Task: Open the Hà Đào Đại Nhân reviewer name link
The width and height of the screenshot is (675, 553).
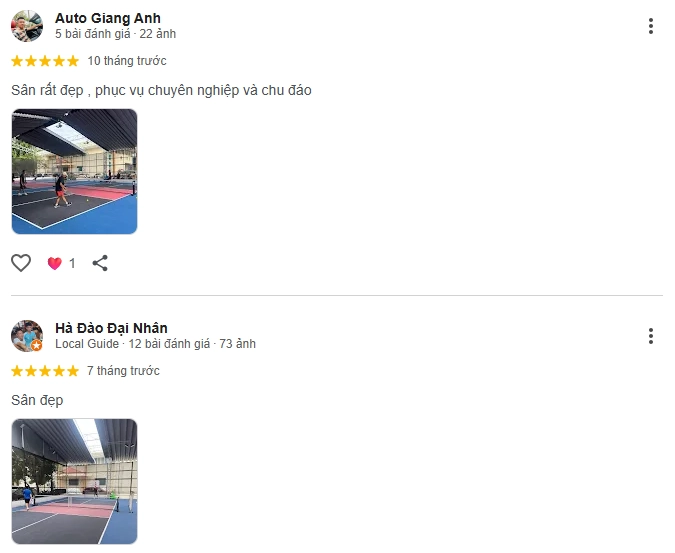Action: pos(111,328)
